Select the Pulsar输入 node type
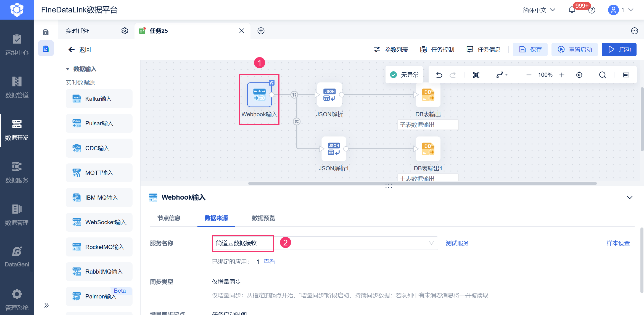This screenshot has width=644, height=315. [x=99, y=123]
